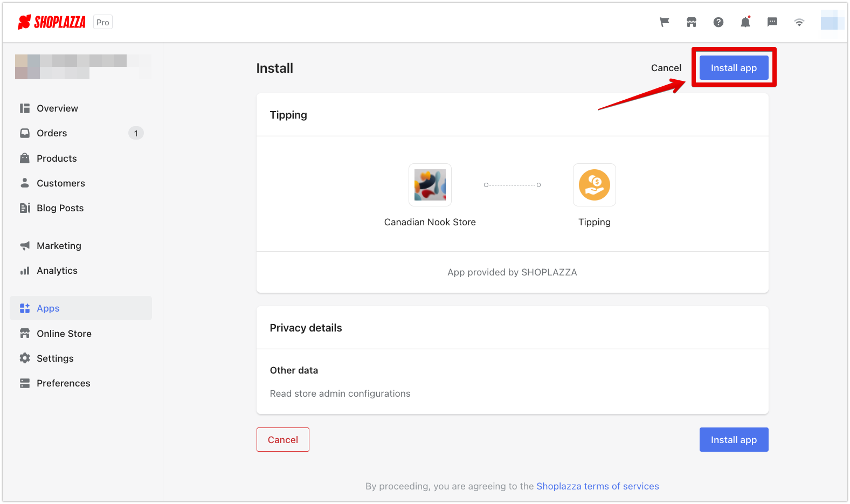Open the storefront icon in header
This screenshot has width=850, height=504.
click(692, 22)
